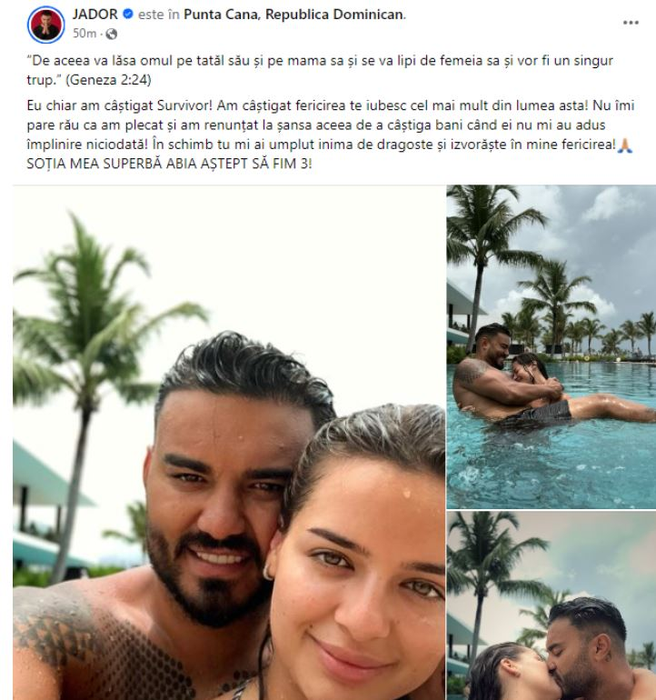Open the pool hug photo
This screenshot has height=700, width=656.
pos(551,347)
